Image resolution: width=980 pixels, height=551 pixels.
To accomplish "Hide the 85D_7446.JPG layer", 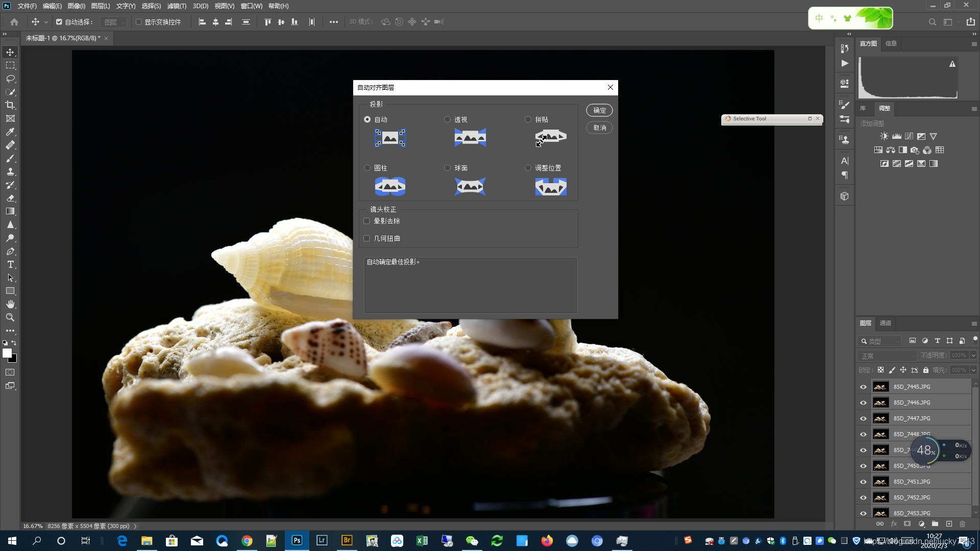I will point(863,403).
